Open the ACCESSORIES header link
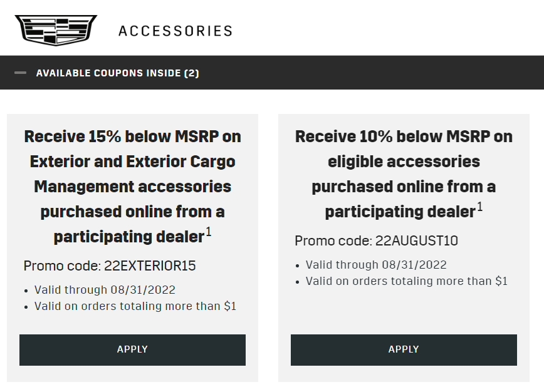 click(175, 31)
